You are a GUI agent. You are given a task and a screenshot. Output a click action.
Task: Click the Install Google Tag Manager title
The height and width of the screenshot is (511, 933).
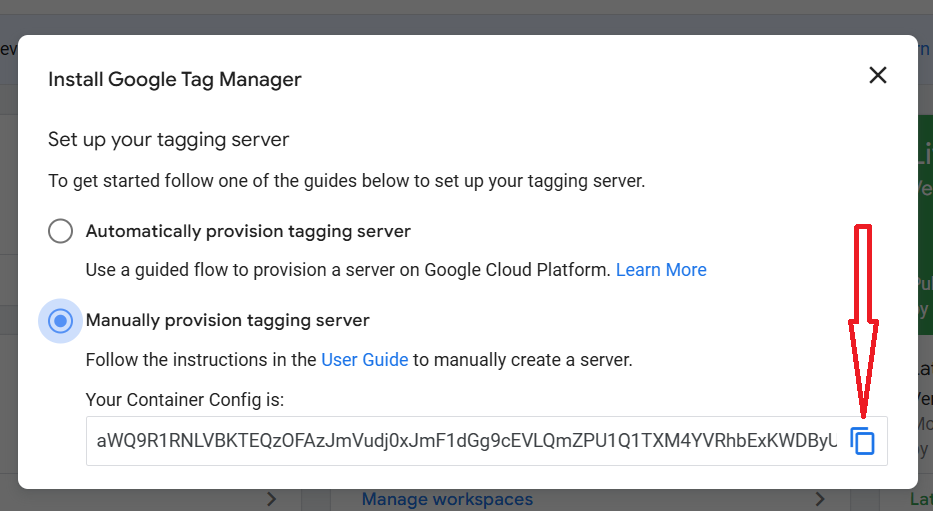(175, 79)
